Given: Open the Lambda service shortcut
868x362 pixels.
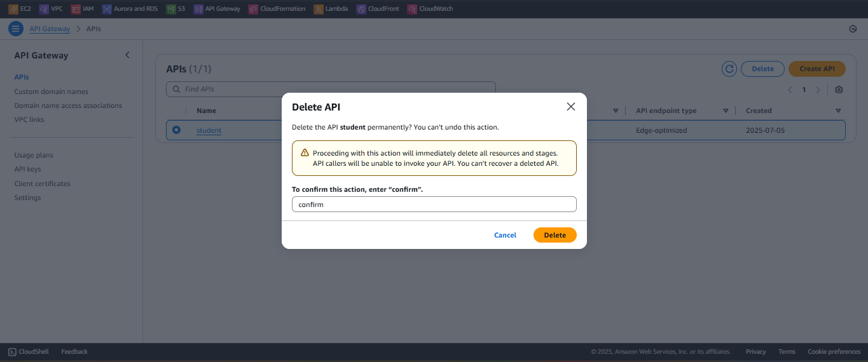Looking at the screenshot, I should pos(331,9).
